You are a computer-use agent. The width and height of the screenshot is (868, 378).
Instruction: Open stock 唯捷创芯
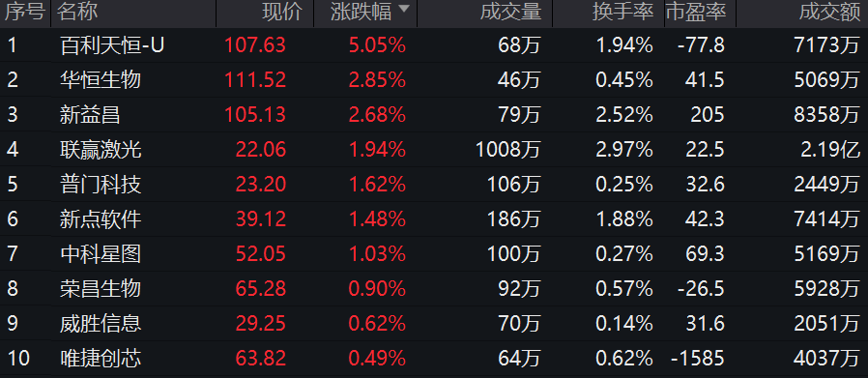point(101,359)
